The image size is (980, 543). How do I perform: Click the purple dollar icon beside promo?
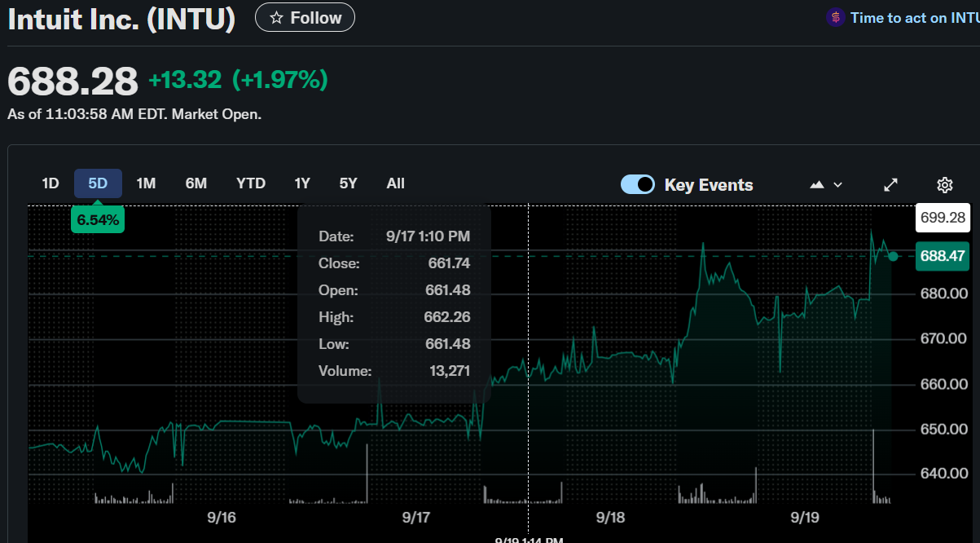click(x=835, y=17)
